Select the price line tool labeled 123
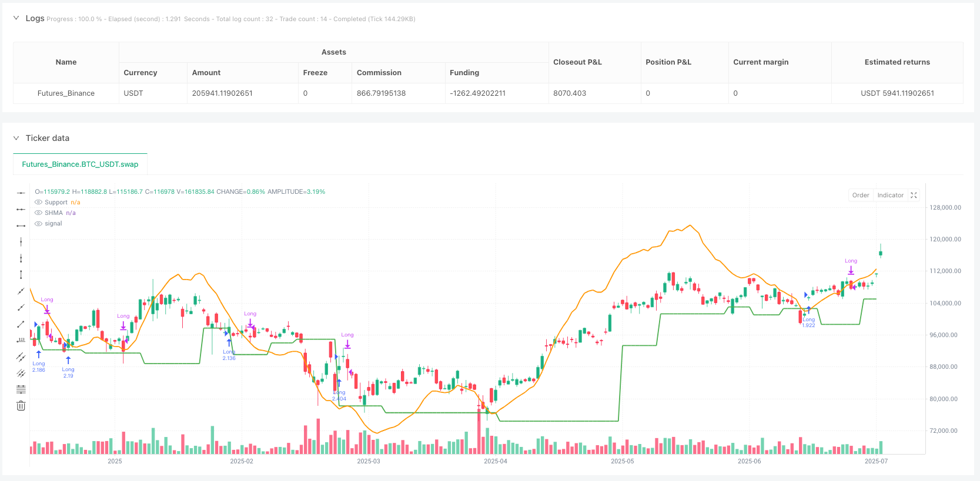Image resolution: width=980 pixels, height=481 pixels. (x=21, y=340)
